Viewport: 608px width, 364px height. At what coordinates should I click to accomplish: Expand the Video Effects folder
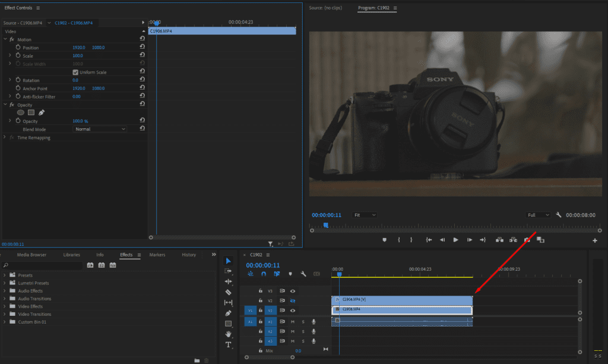point(5,306)
